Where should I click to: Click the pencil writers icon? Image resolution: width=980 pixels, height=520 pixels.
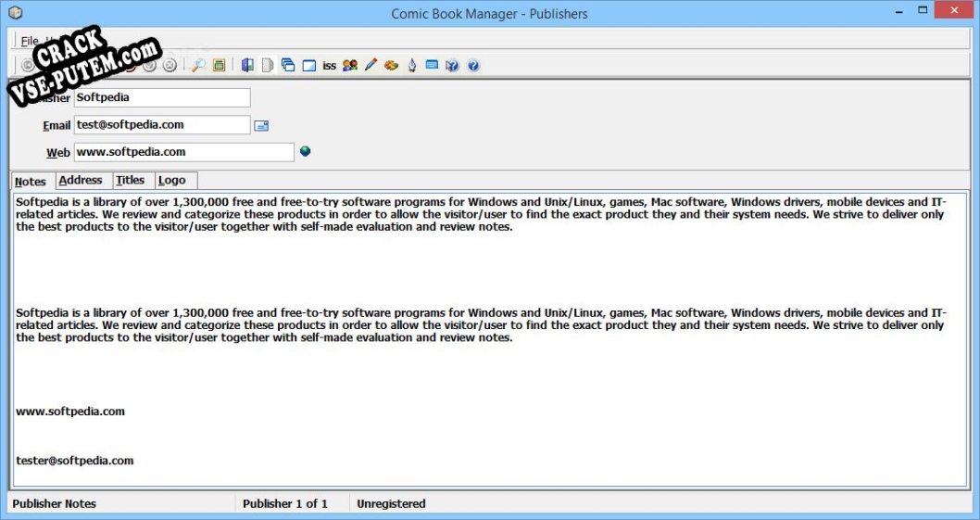371,65
